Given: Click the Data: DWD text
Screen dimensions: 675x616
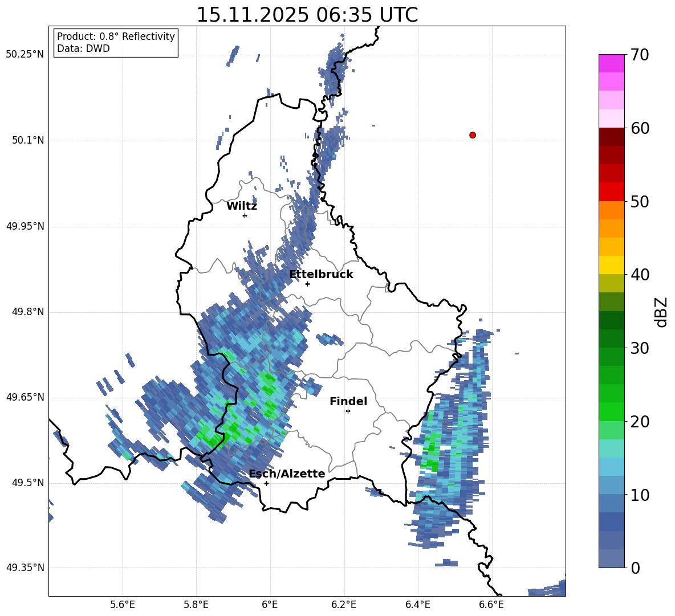Looking at the screenshot, I should [83, 48].
